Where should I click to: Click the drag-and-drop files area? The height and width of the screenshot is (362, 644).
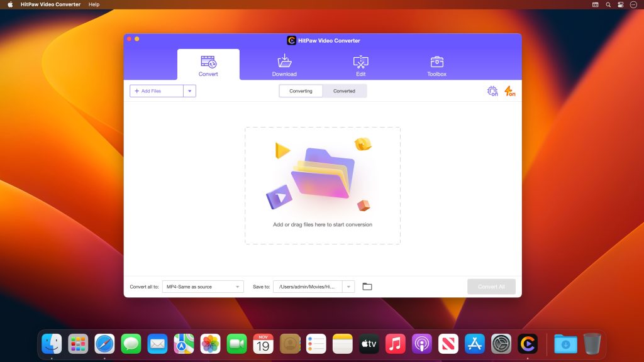point(323,185)
